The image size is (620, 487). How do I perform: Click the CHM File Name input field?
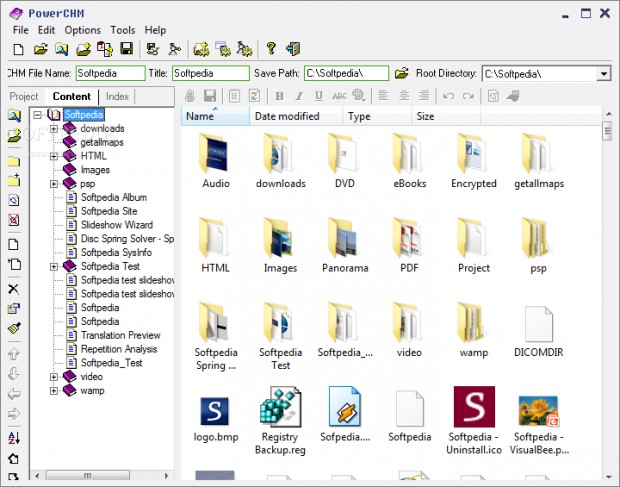[110, 74]
